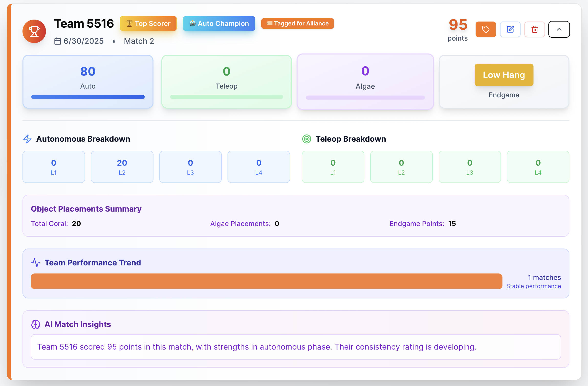The image size is (588, 386).
Task: Select the autonomous L2 tile showing 20
Action: (122, 167)
